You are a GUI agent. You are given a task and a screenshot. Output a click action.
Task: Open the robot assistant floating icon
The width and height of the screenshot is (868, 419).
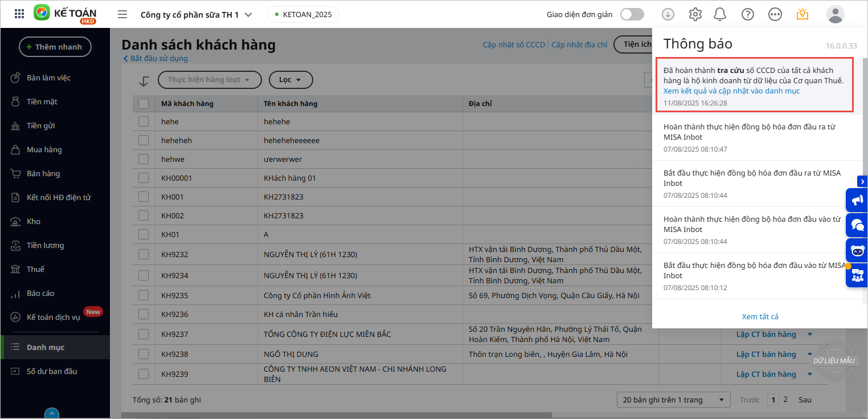coord(857,250)
